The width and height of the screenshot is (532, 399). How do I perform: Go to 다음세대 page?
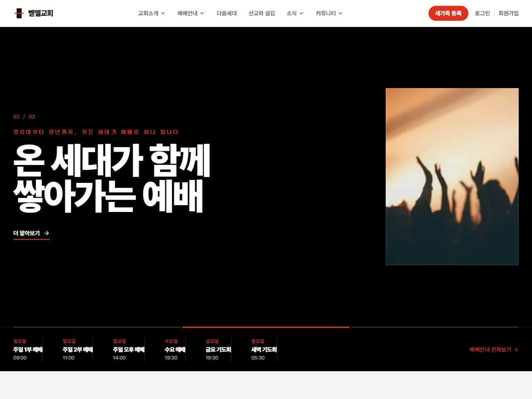click(227, 13)
